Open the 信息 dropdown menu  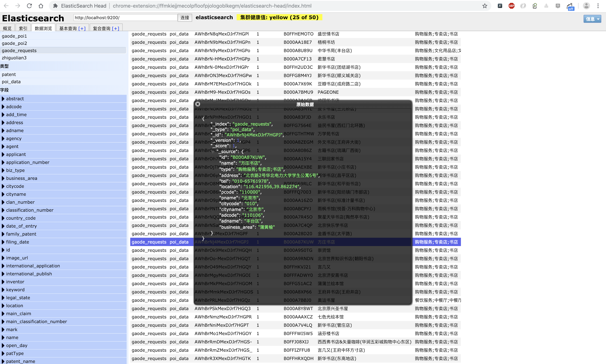(592, 19)
